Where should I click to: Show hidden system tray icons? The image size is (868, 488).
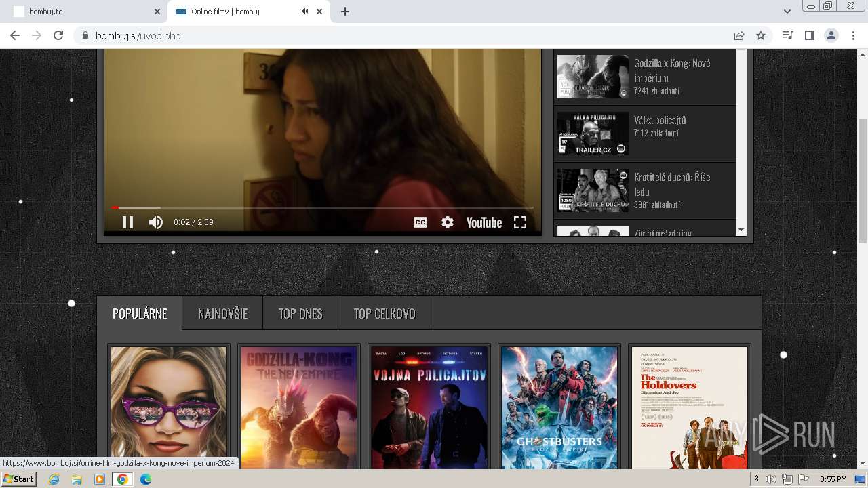pyautogui.click(x=757, y=479)
